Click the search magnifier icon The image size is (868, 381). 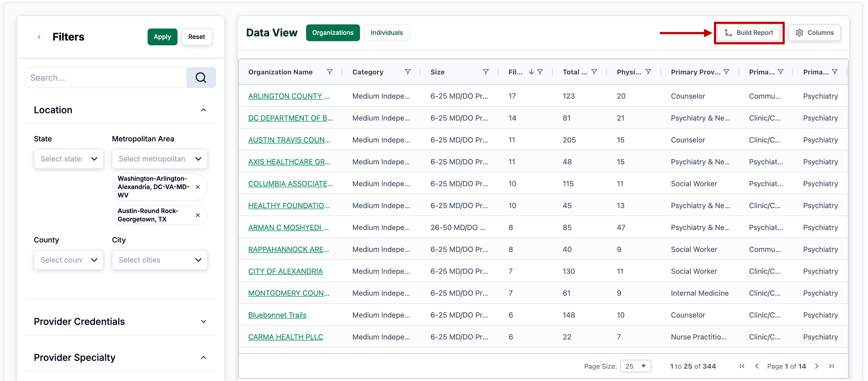[201, 78]
